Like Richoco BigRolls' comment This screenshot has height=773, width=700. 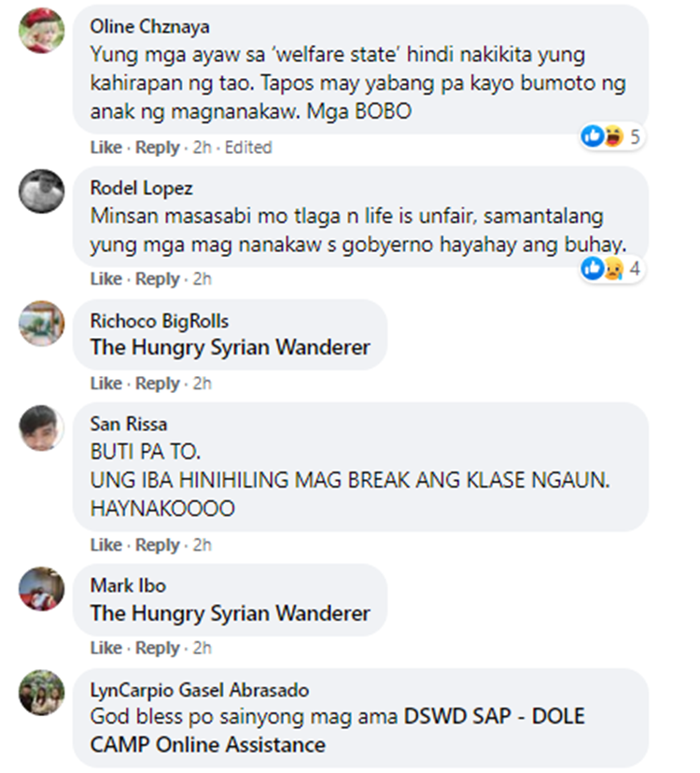click(106, 384)
